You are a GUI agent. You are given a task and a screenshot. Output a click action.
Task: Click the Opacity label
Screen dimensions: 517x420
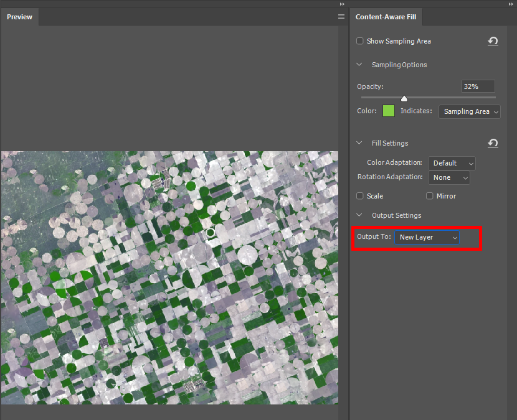coord(370,86)
